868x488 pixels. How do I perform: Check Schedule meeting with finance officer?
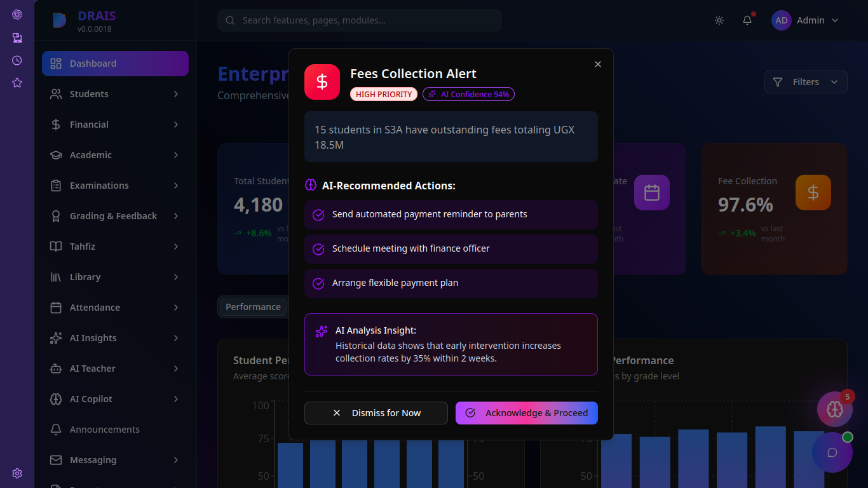pos(451,249)
